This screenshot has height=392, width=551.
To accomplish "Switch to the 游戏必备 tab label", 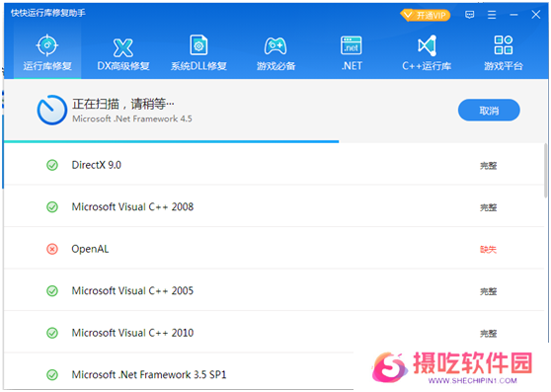I will coord(275,66).
